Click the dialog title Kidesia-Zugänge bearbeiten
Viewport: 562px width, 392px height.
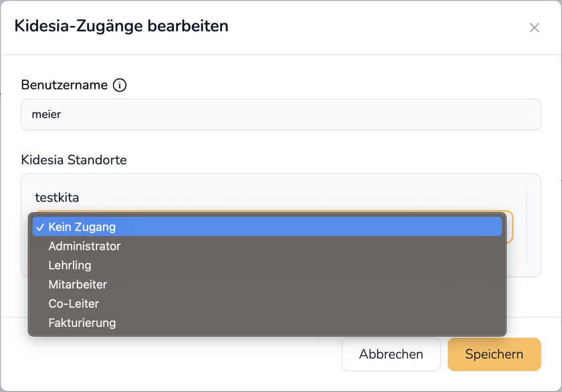pyautogui.click(x=121, y=26)
